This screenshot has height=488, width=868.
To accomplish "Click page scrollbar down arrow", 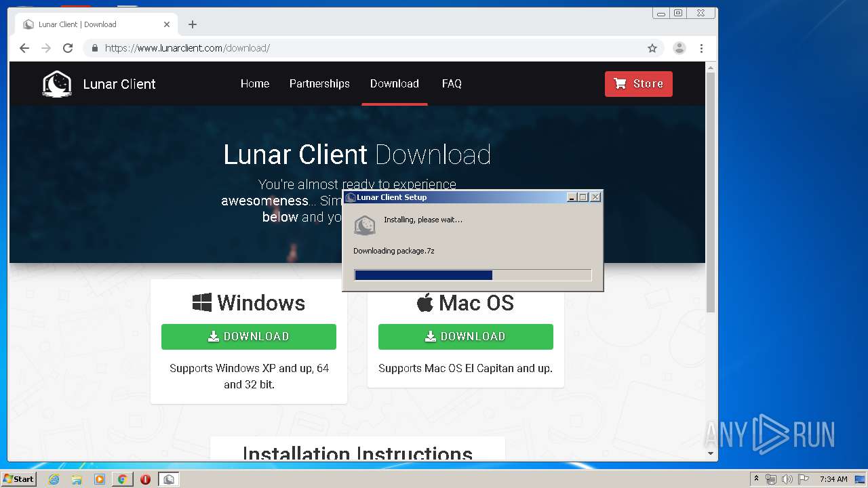I will (711, 453).
